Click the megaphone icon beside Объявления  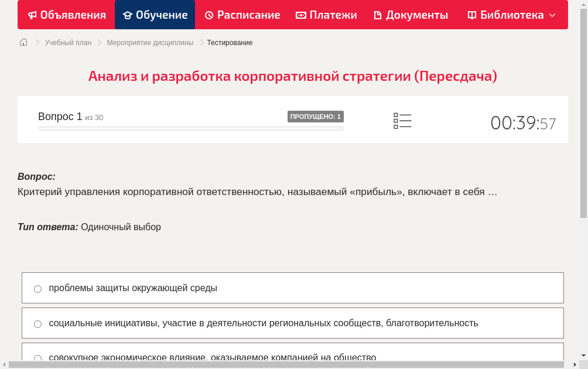(33, 15)
